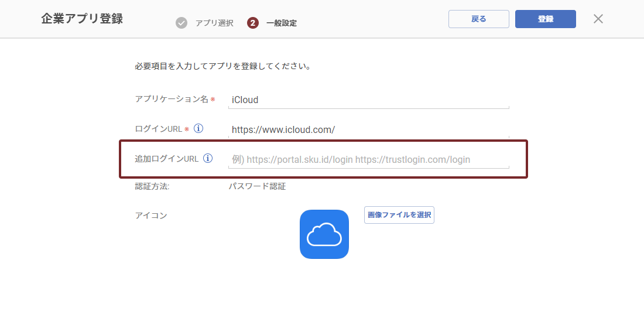Viewport: 644px width, 321px height.
Task: Open the info icon next to ログインURL
Action: [198, 129]
